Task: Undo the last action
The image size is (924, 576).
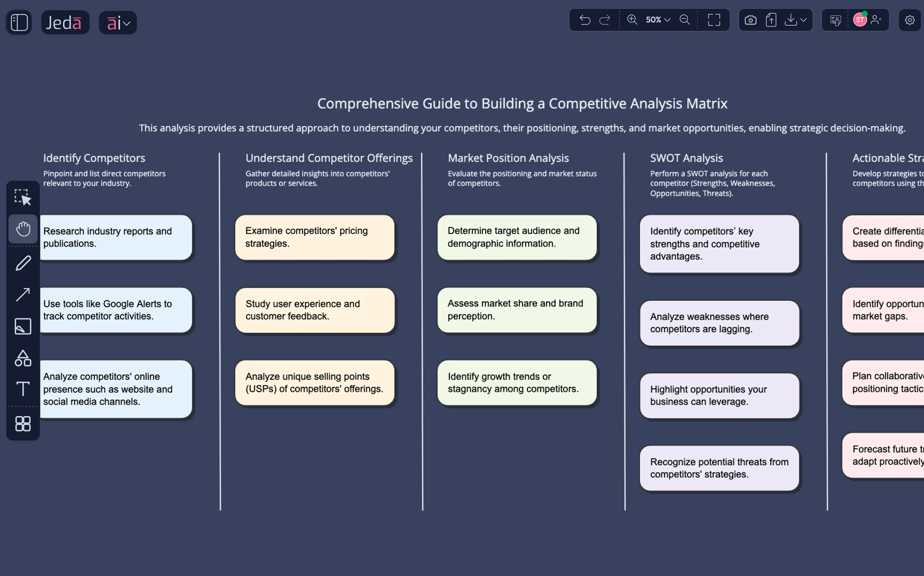Action: tap(585, 20)
